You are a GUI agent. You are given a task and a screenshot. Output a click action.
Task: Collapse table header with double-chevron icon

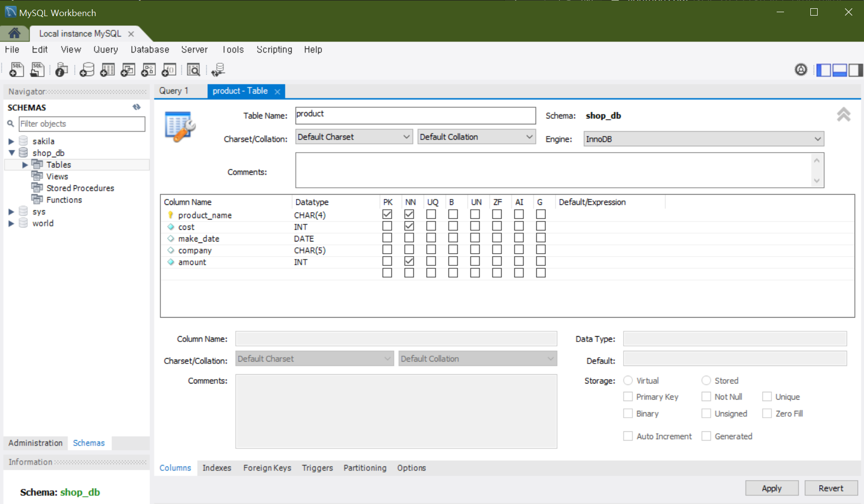point(844,115)
